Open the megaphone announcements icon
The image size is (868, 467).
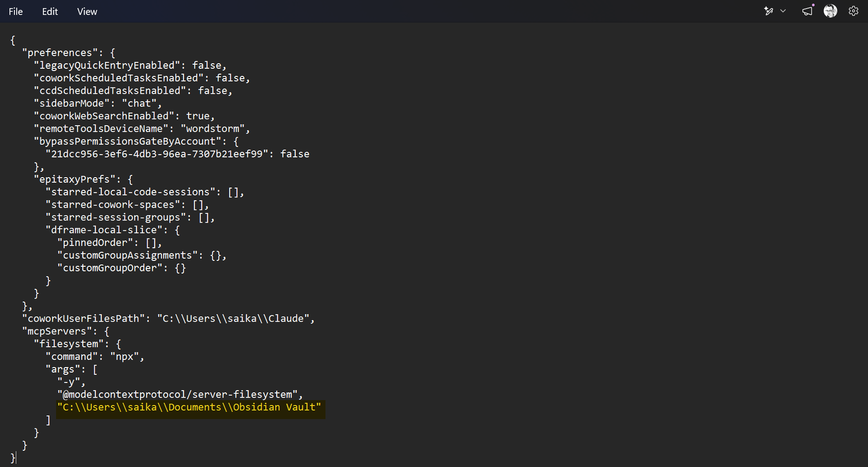click(807, 11)
